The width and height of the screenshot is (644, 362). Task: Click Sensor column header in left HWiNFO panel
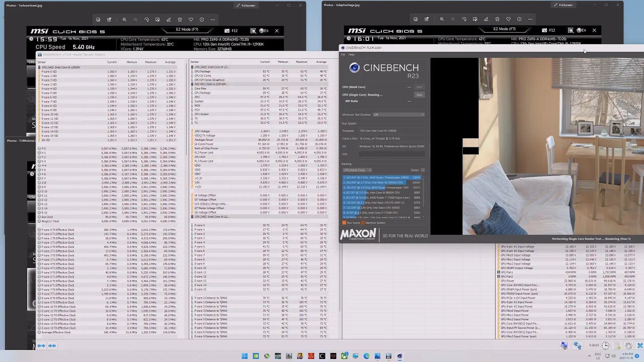click(x=42, y=62)
